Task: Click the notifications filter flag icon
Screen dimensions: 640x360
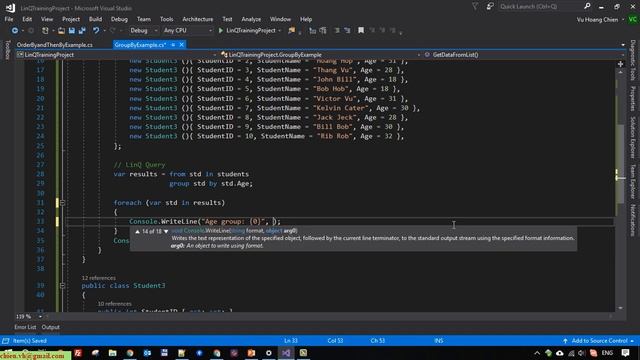Action: pos(475,7)
